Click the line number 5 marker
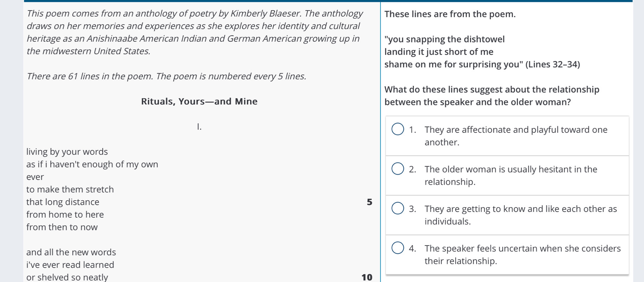This screenshot has height=282, width=644. (369, 202)
